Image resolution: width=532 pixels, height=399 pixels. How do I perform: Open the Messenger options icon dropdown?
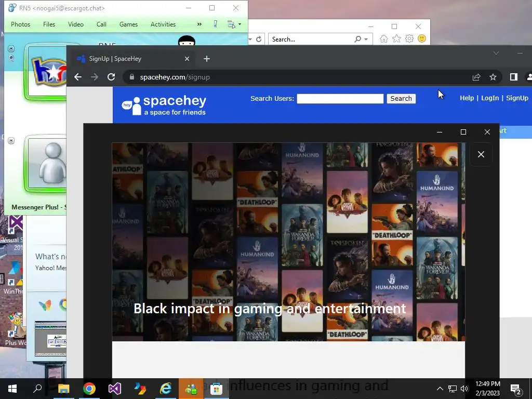[x=234, y=24]
